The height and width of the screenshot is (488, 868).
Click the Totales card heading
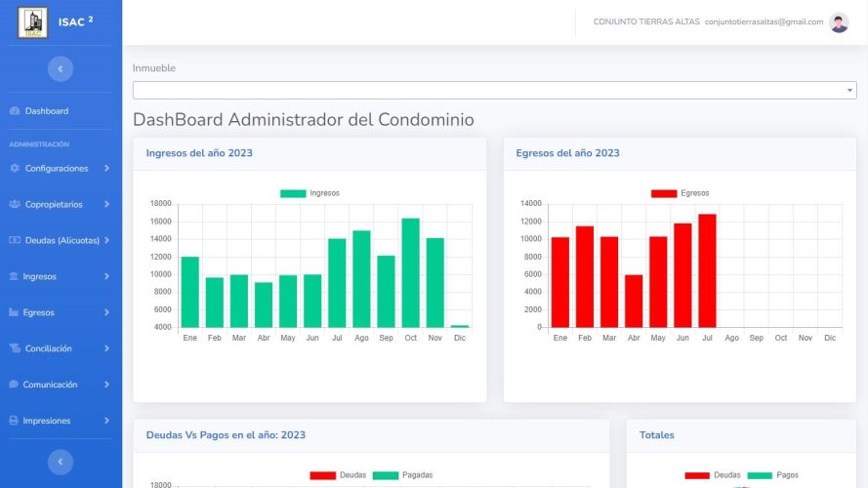[656, 435]
